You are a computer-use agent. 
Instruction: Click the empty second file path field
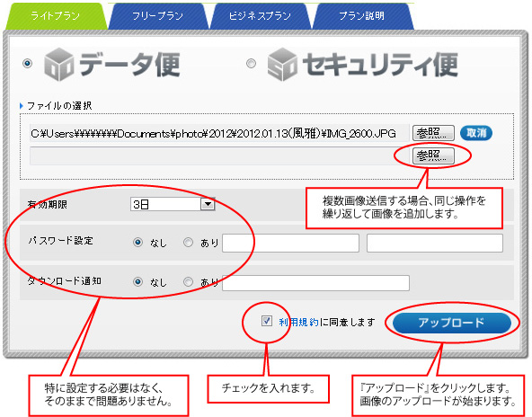tap(219, 156)
